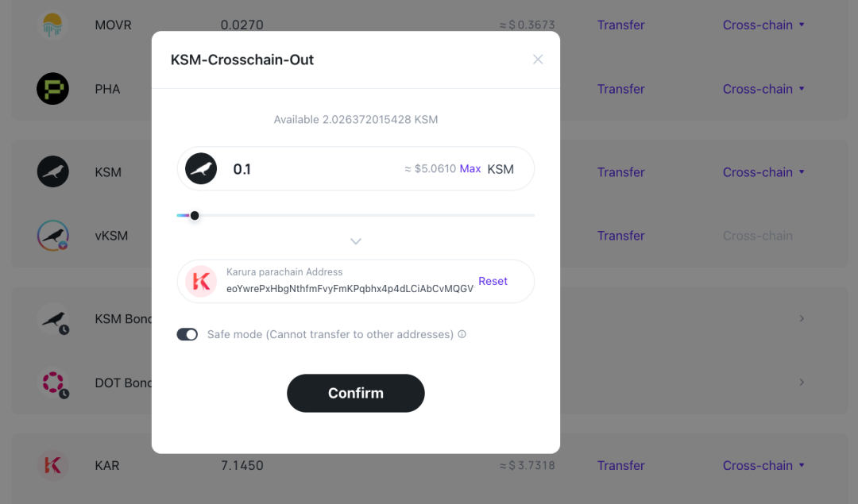858x504 pixels.
Task: Click Reset next to the Karura address
Action: 493,281
